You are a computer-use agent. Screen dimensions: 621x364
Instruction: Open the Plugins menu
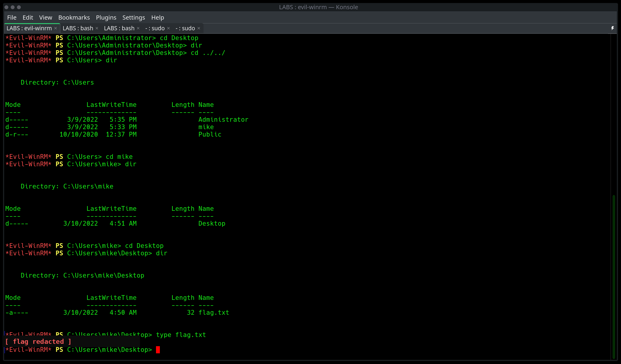coord(106,18)
